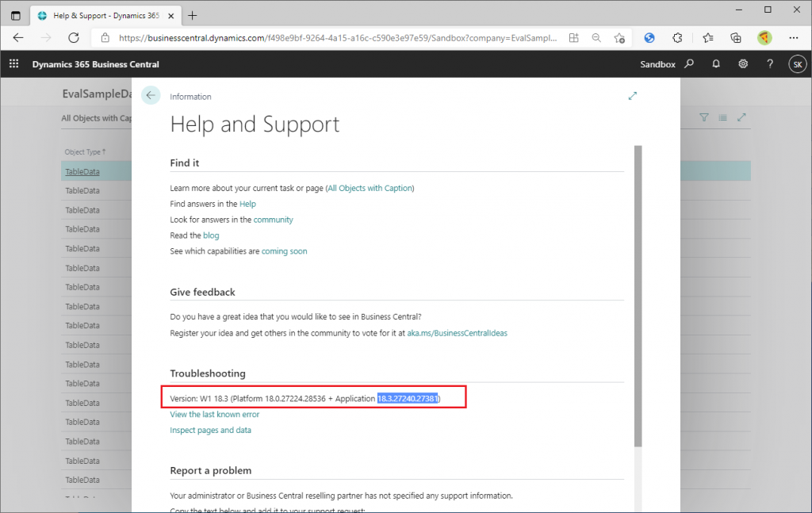
Task: Open a new browser tab
Action: 193,15
